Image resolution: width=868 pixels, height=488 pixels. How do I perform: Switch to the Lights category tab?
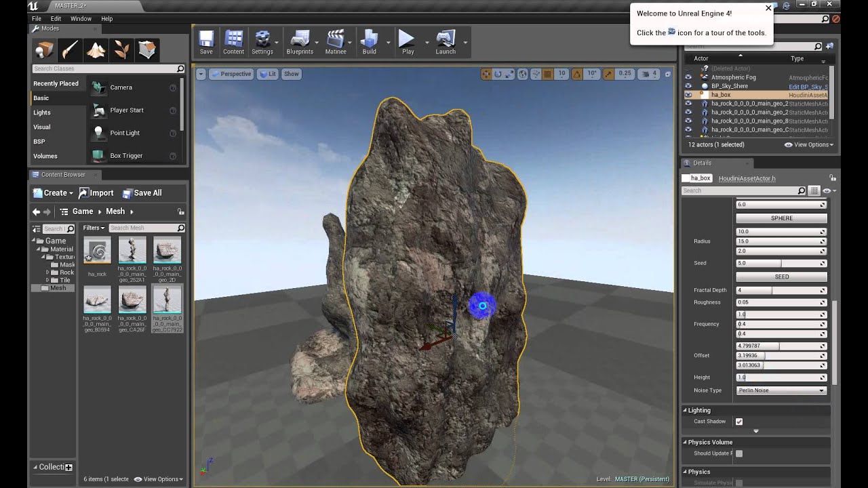point(42,113)
